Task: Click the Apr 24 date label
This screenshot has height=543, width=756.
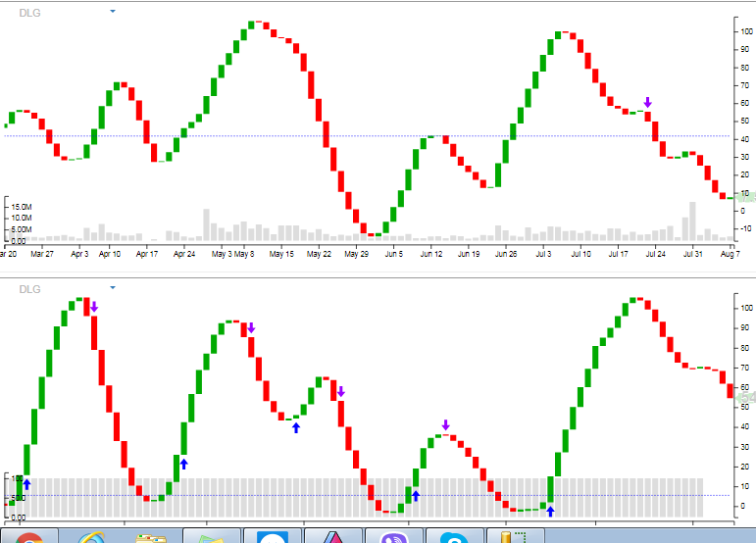Action: click(184, 254)
